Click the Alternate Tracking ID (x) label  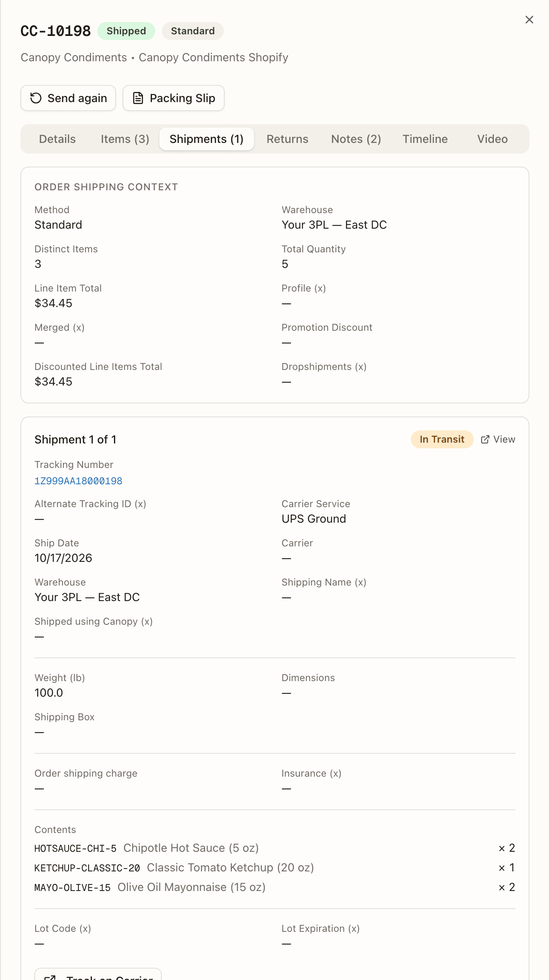pos(90,504)
